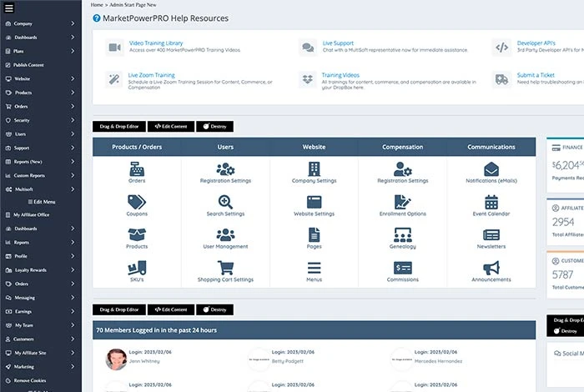
Task: Open the Menus lines icon
Action: pos(314,268)
